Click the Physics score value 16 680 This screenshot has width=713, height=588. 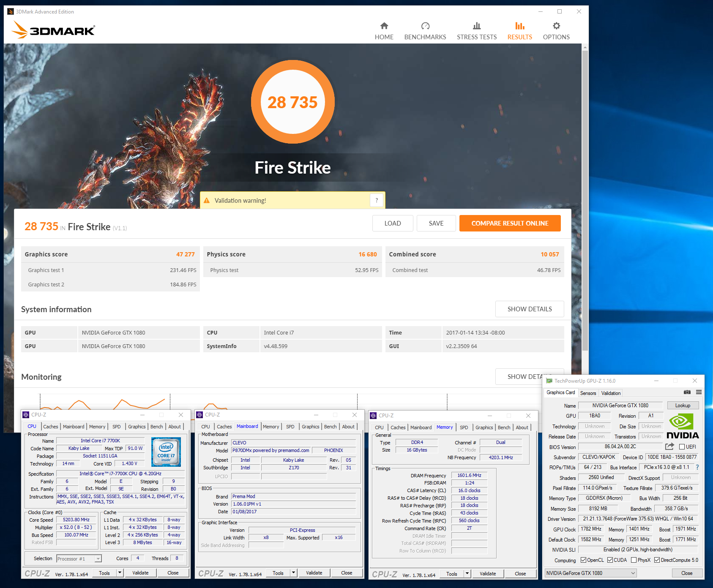coord(368,254)
